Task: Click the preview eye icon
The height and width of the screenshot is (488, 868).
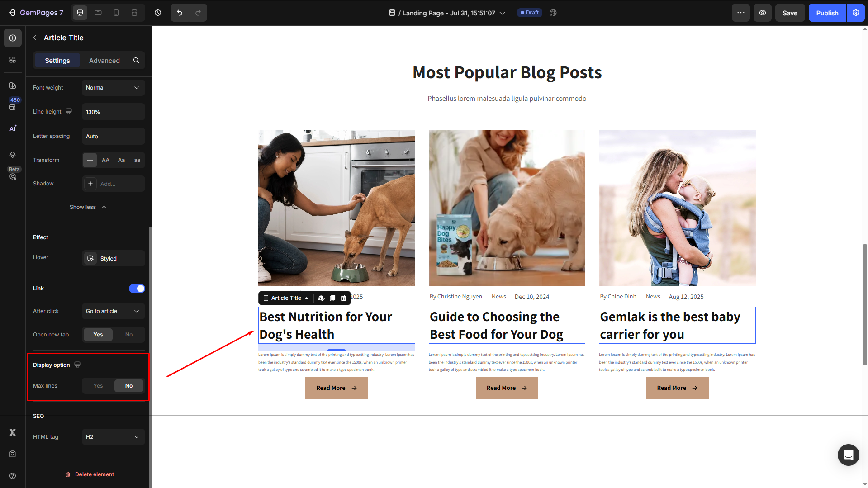Action: coord(763,13)
